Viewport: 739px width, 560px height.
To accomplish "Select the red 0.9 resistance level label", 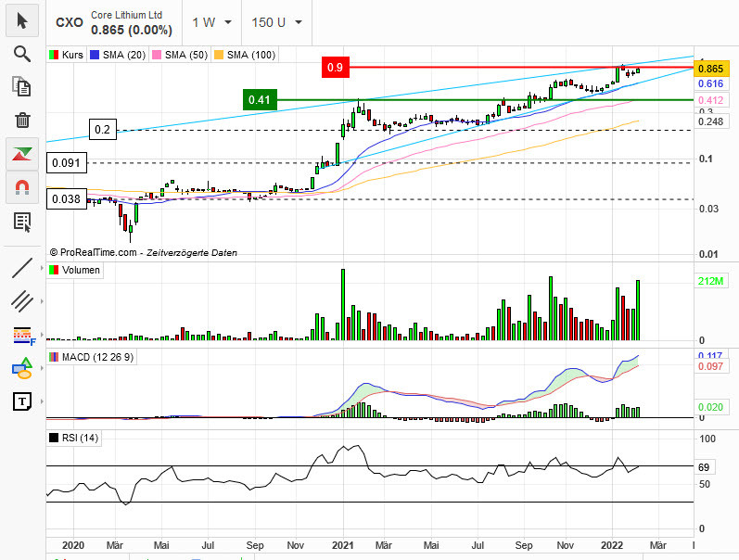I will pos(336,67).
